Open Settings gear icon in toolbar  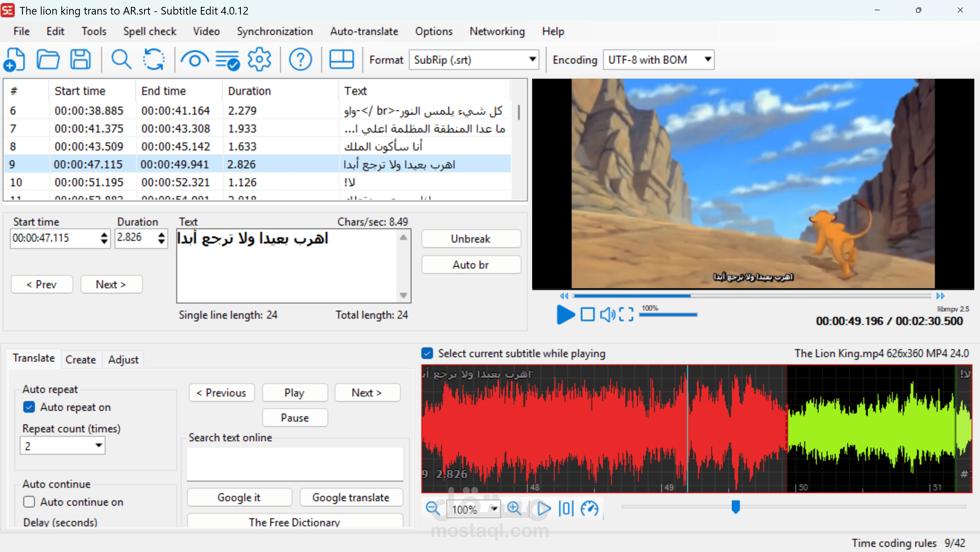tap(259, 60)
